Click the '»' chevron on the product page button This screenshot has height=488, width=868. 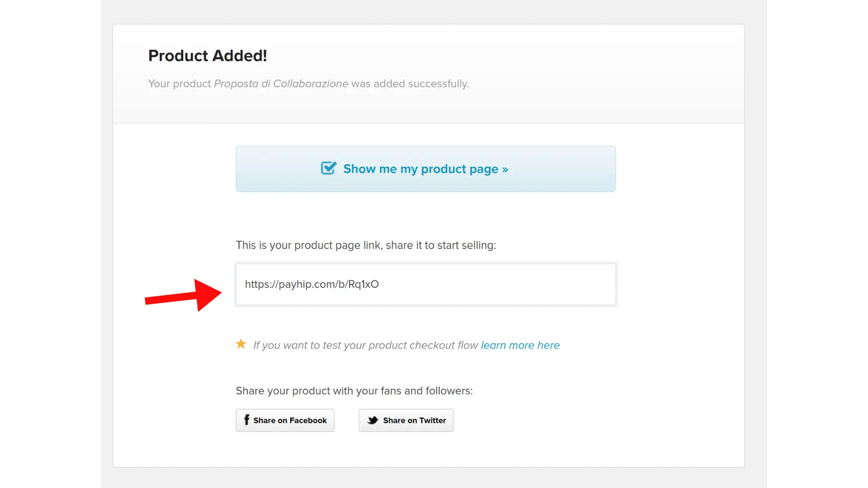[x=505, y=169]
